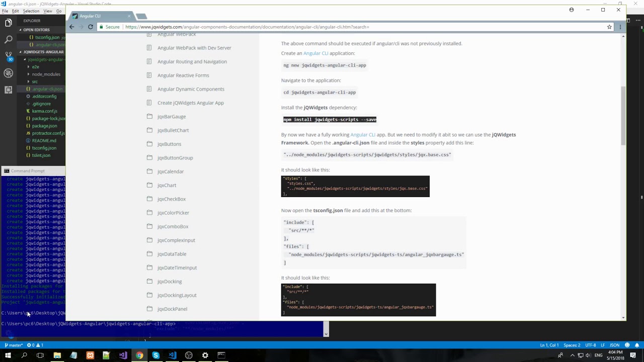Open Angular Reactive Forms doc
The width and height of the screenshot is (644, 362).
click(183, 75)
